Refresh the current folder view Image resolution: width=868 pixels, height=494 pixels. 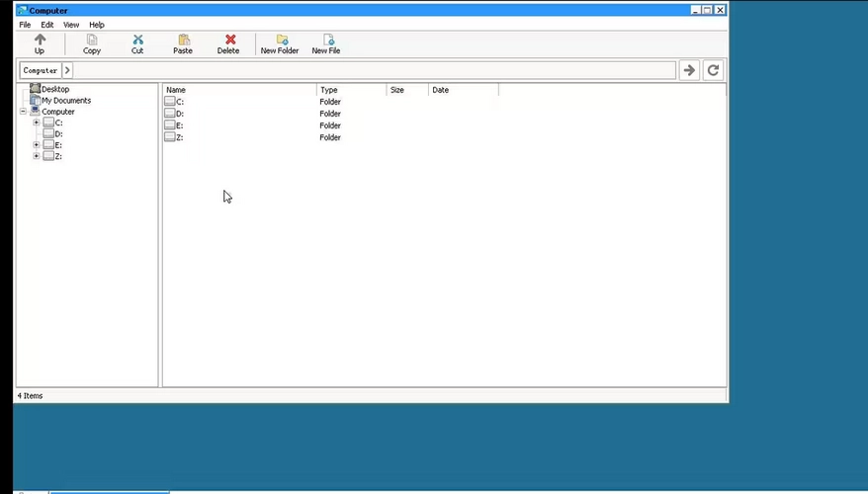(x=713, y=70)
